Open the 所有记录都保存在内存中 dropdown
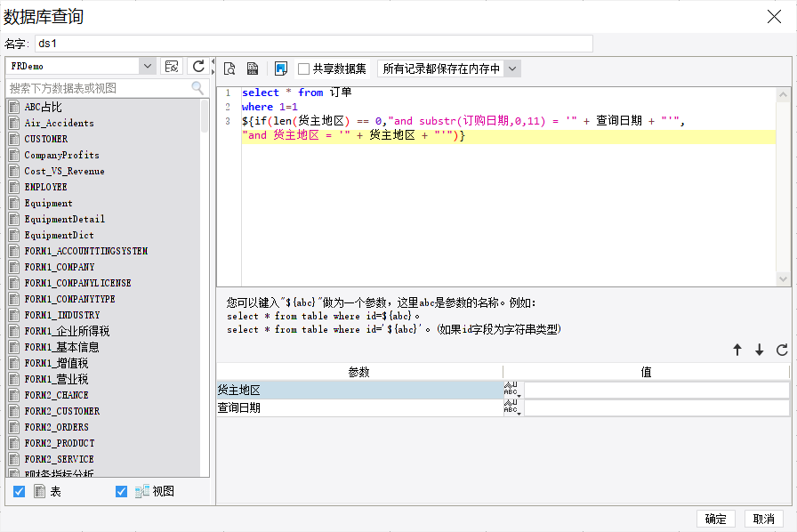Viewport: 797px width, 532px height. click(x=512, y=69)
